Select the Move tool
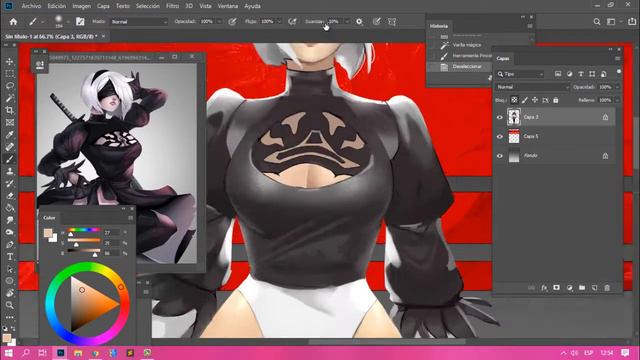 (x=10, y=62)
